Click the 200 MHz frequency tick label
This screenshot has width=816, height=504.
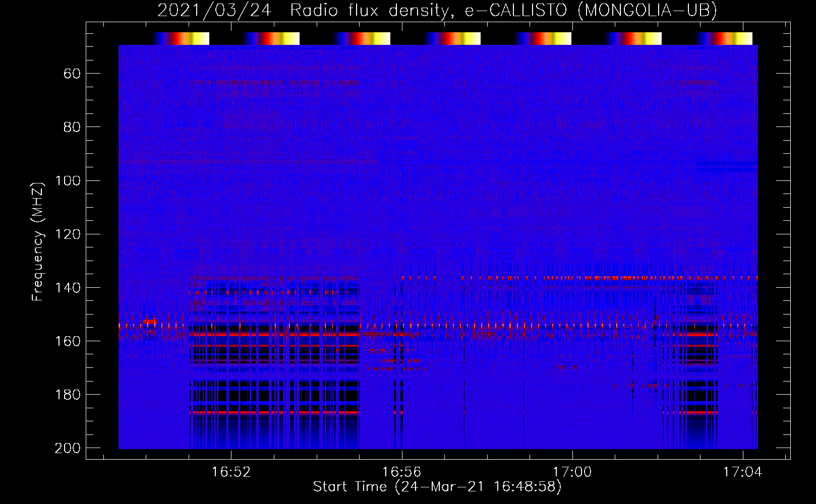pyautogui.click(x=68, y=448)
